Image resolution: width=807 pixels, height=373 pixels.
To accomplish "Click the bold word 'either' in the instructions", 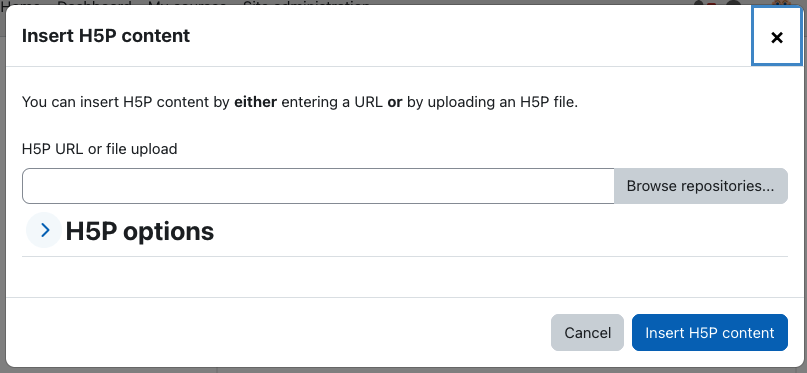I will pos(255,102).
